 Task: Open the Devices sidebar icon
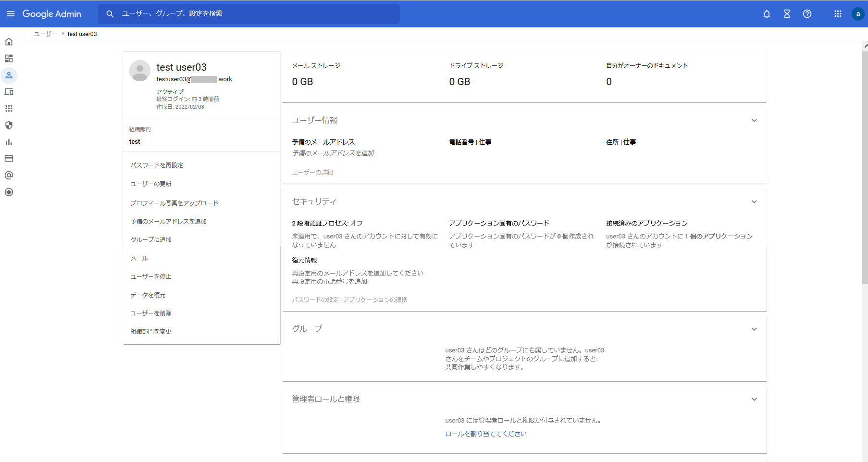(9, 92)
